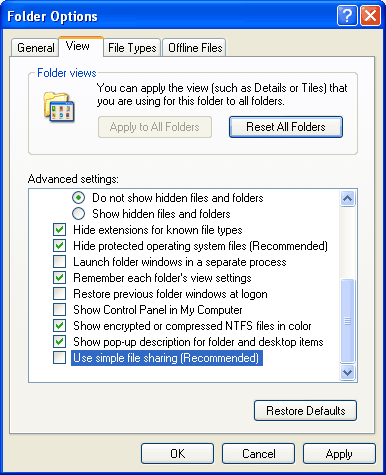
Task: Click the scroll up arrow in Advanced settings
Action: point(347,199)
